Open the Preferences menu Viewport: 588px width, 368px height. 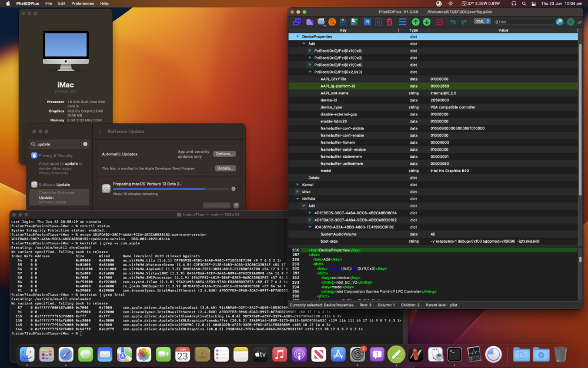[x=82, y=4]
